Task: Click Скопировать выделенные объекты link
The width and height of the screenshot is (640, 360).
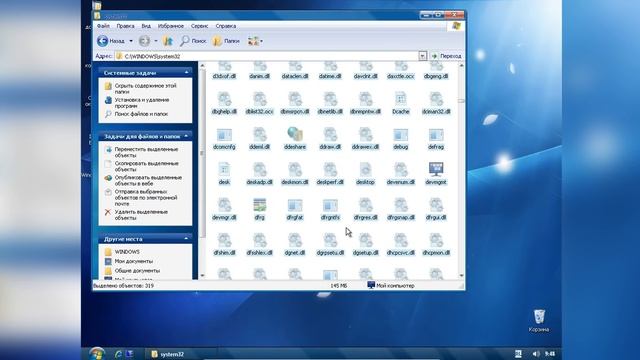Action: [x=147, y=166]
